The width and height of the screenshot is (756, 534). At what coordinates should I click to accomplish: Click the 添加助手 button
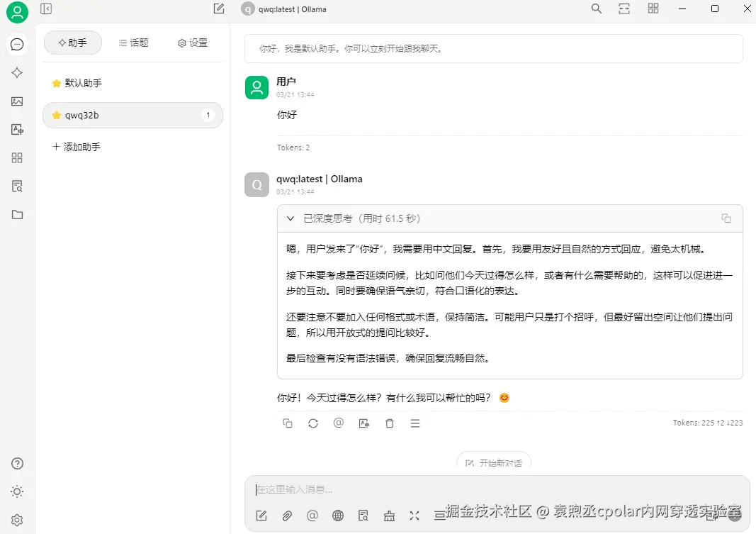point(77,147)
